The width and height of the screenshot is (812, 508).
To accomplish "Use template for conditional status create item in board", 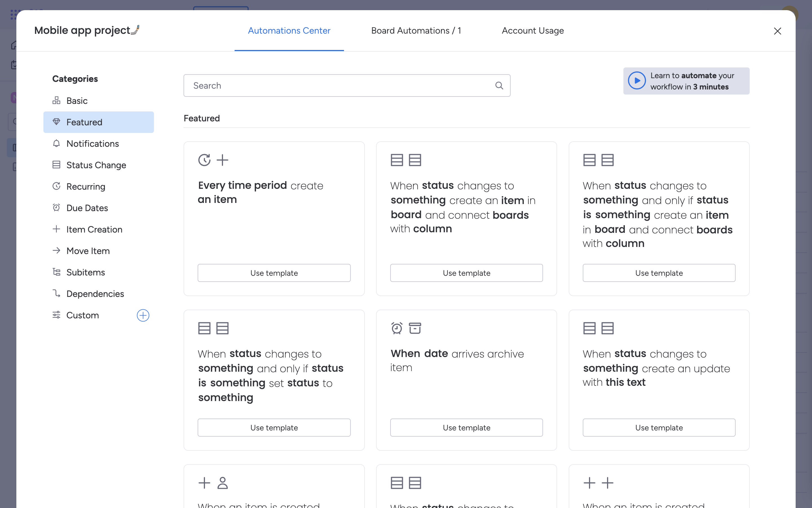I will (x=659, y=273).
